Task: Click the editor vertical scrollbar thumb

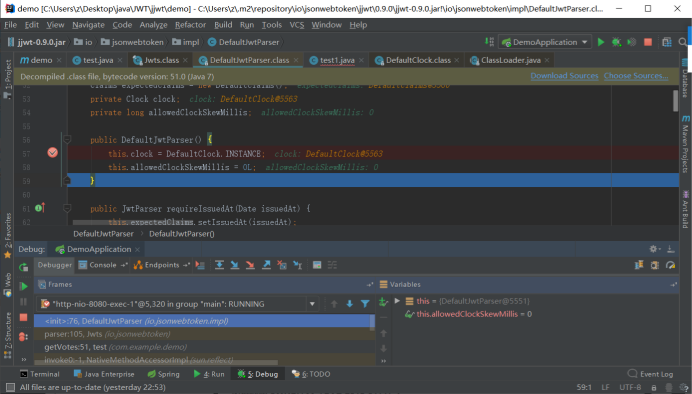Action: (675, 101)
